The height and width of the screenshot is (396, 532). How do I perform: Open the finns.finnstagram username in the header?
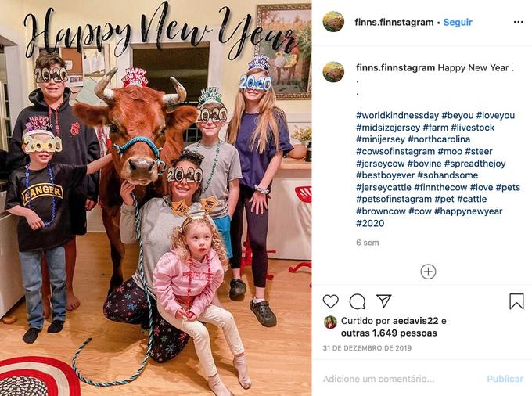click(x=394, y=23)
